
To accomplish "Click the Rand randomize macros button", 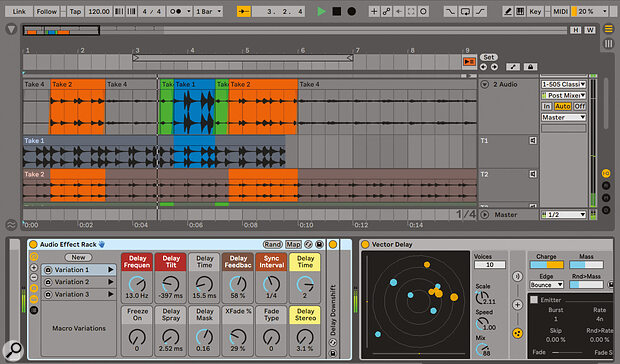I will pos(273,244).
